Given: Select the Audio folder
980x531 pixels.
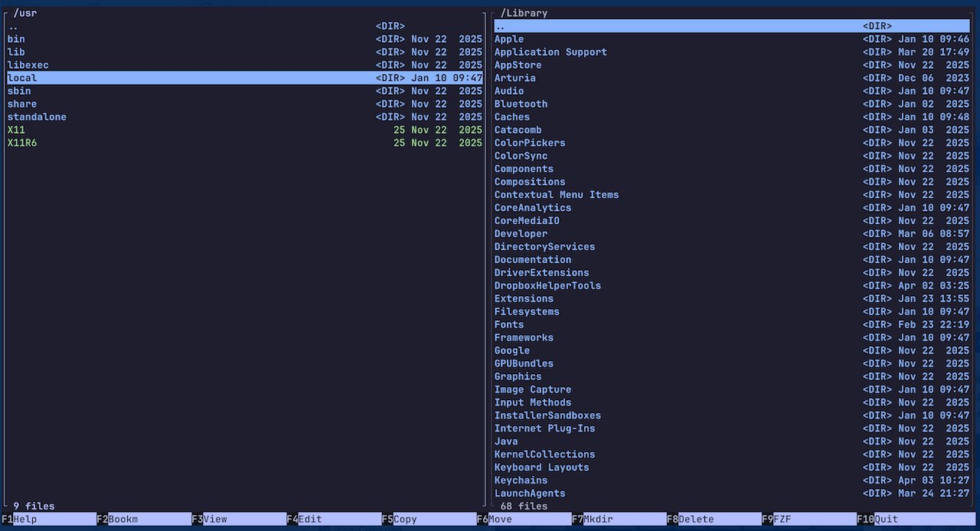Looking at the screenshot, I should pyautogui.click(x=732, y=91).
